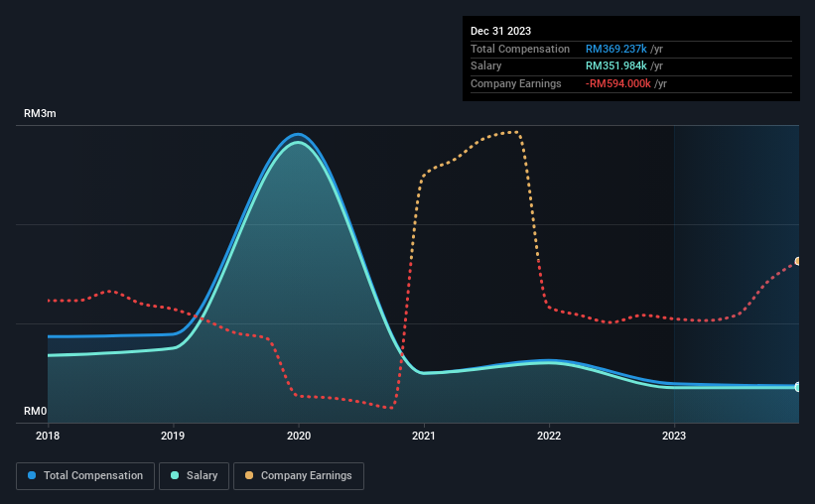815x504 pixels.
Task: Click the 2019 x-axis label
Action: click(x=173, y=436)
